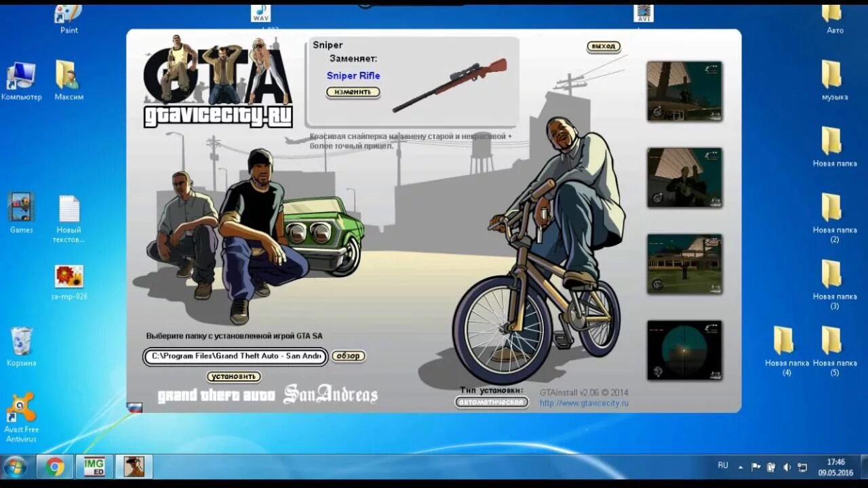Open the AVI file desktop icon
The width and height of the screenshot is (868, 488).
coord(643,14)
